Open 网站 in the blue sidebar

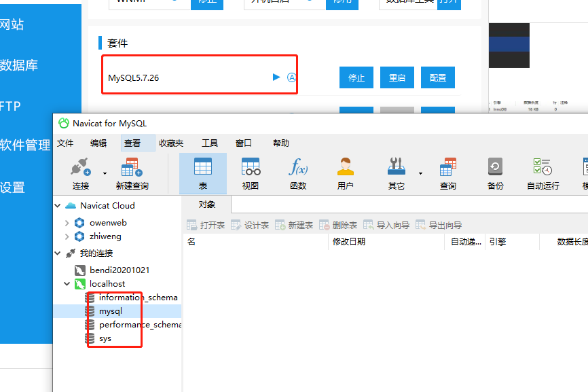[12, 24]
